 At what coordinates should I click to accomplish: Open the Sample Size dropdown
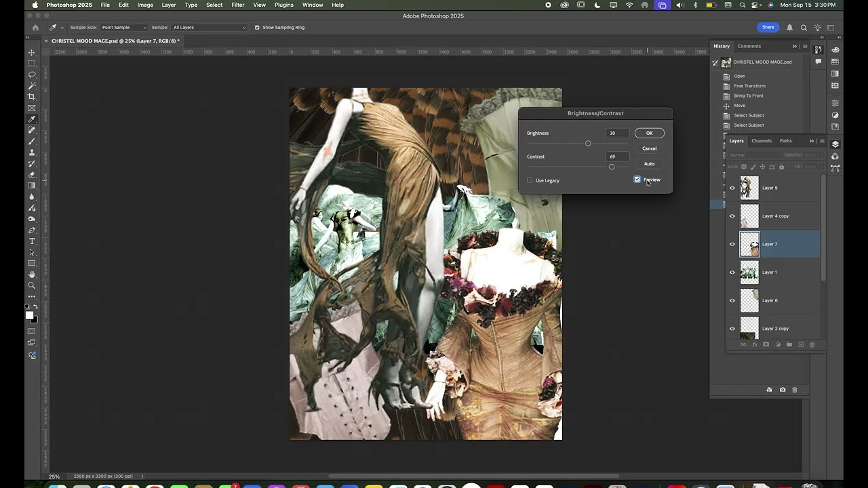coord(123,28)
